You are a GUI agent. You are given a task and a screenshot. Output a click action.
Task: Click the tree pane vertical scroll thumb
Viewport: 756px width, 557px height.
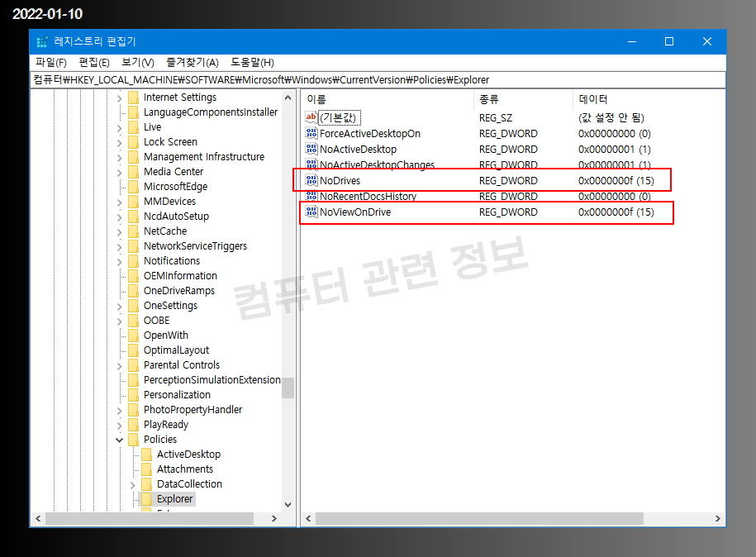coord(288,388)
